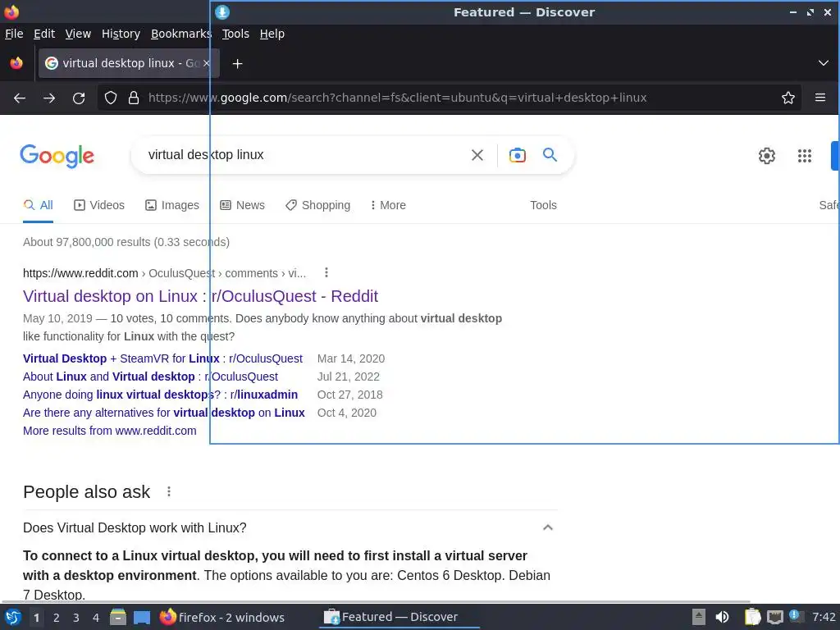This screenshot has width=840, height=630.
Task: Open Virtual desktop on Linux Reddit result
Action: [x=200, y=296]
